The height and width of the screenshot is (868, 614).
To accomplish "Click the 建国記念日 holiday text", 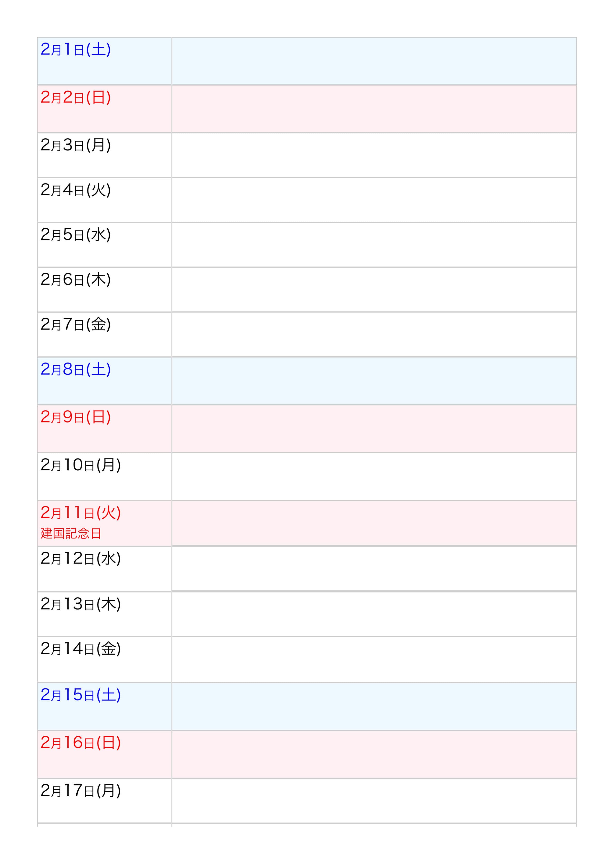I will click(x=71, y=533).
